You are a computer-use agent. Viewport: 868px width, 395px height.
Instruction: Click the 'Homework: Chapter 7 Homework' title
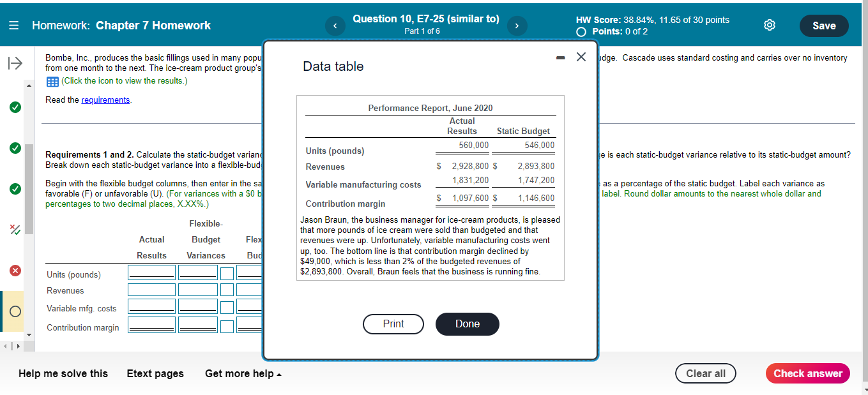click(x=121, y=26)
